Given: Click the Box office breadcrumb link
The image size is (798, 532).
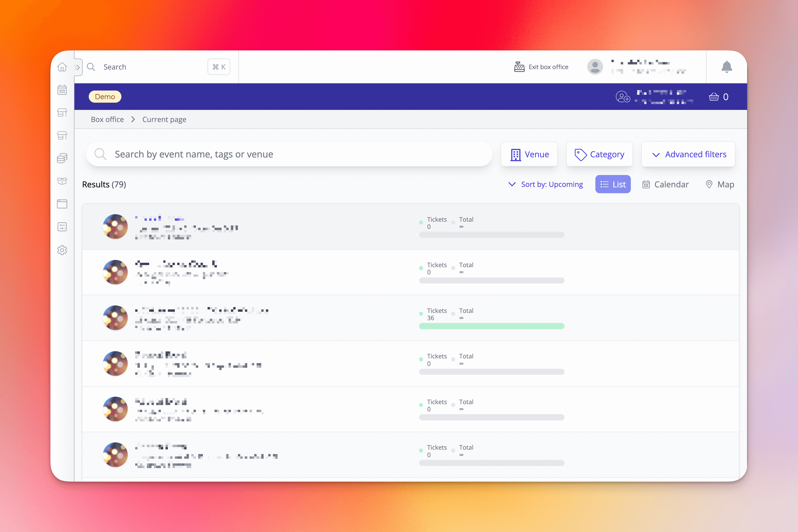Looking at the screenshot, I should point(107,119).
